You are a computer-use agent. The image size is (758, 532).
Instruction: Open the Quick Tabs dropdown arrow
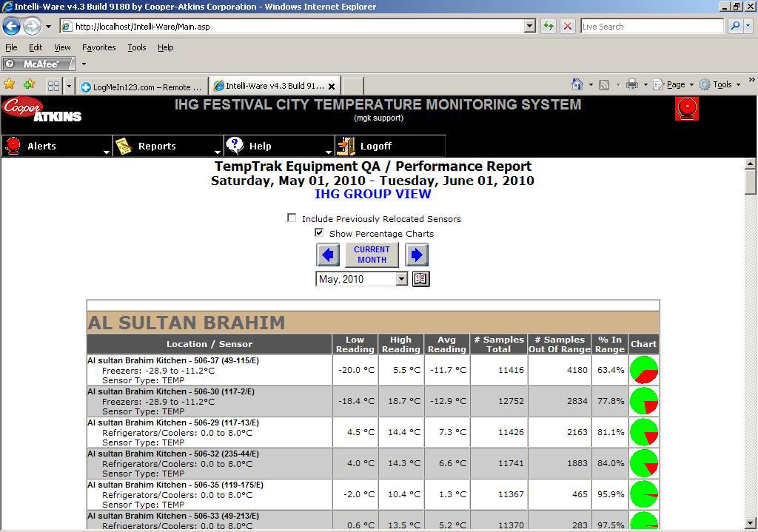tap(69, 87)
